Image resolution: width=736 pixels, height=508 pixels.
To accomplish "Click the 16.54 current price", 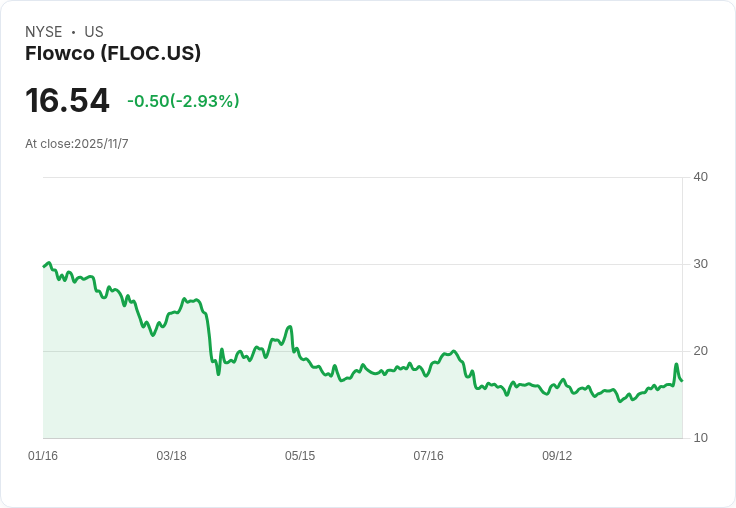I will 68,100.
